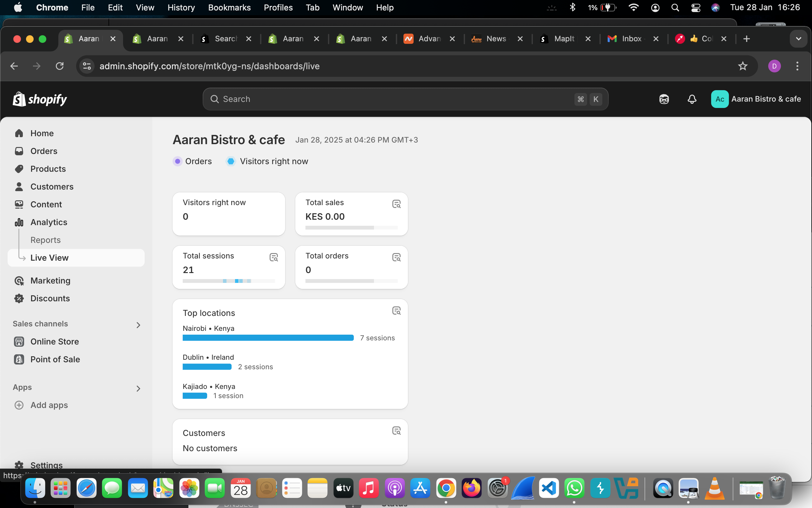Screen dimensions: 812x508
Task: Focus the Shopify search field
Action: (405, 99)
